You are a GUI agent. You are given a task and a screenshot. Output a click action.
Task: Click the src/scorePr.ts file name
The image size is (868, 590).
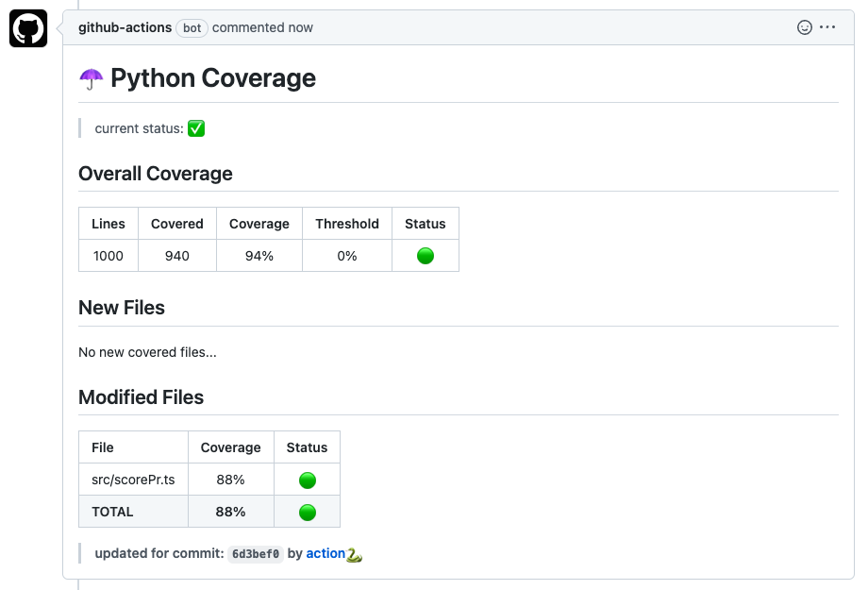coord(133,479)
